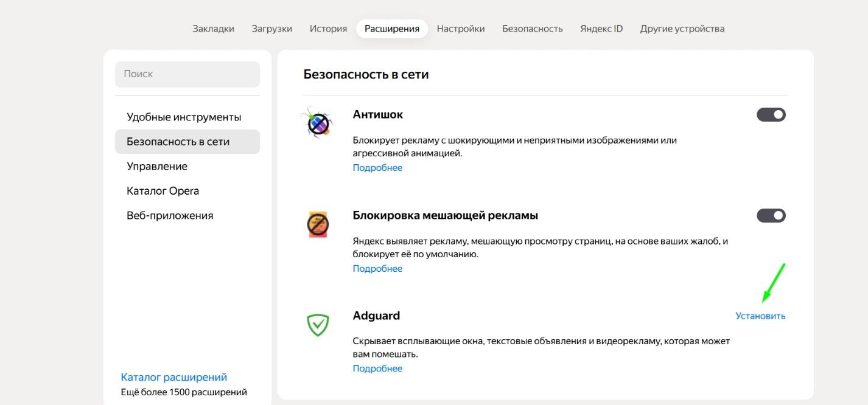Focus the Поиск search field
Screen dimensions: 868x405
[x=187, y=74]
